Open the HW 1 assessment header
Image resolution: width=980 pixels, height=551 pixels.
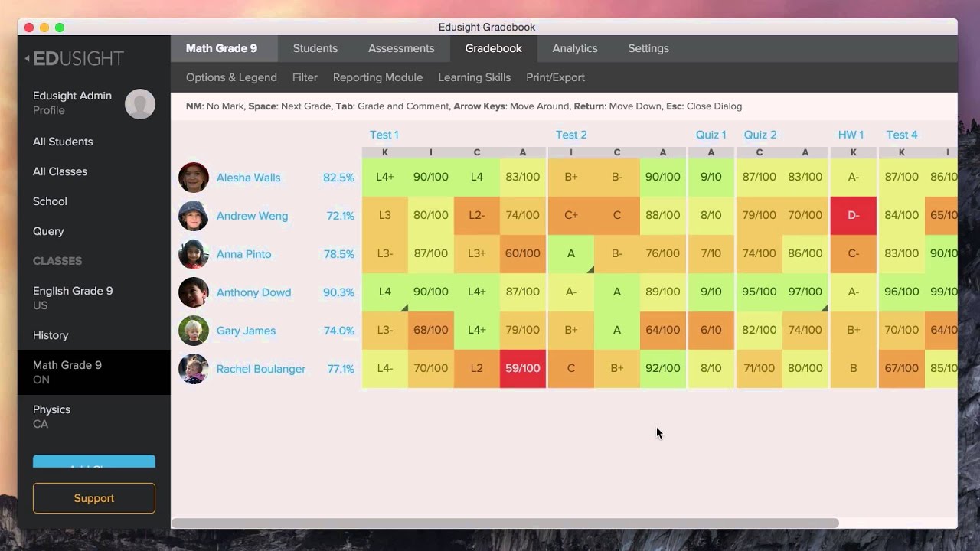851,135
